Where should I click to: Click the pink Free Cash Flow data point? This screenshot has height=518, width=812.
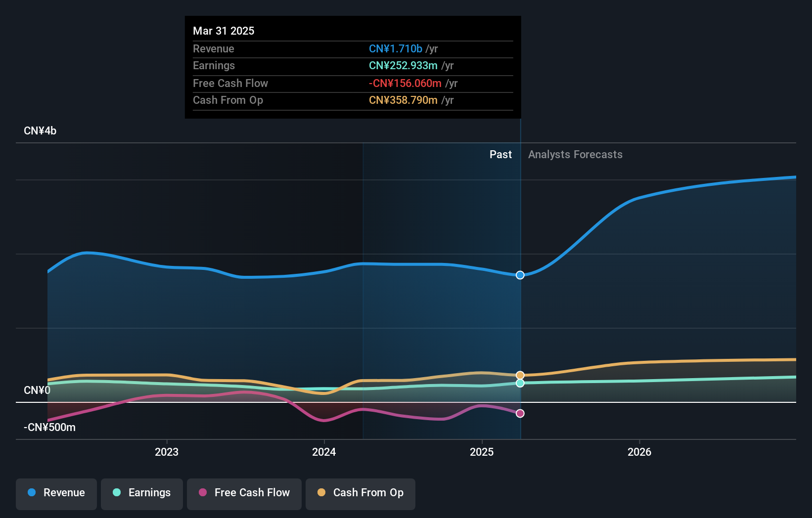coord(520,413)
